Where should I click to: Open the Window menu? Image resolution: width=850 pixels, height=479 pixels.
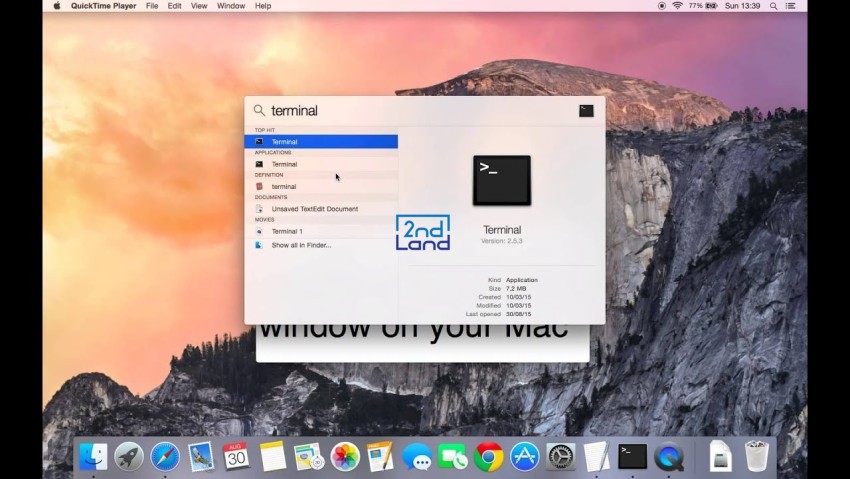tap(231, 6)
